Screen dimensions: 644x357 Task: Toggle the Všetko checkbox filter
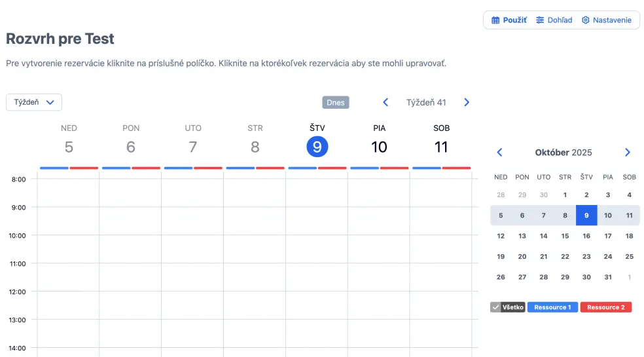coord(496,307)
